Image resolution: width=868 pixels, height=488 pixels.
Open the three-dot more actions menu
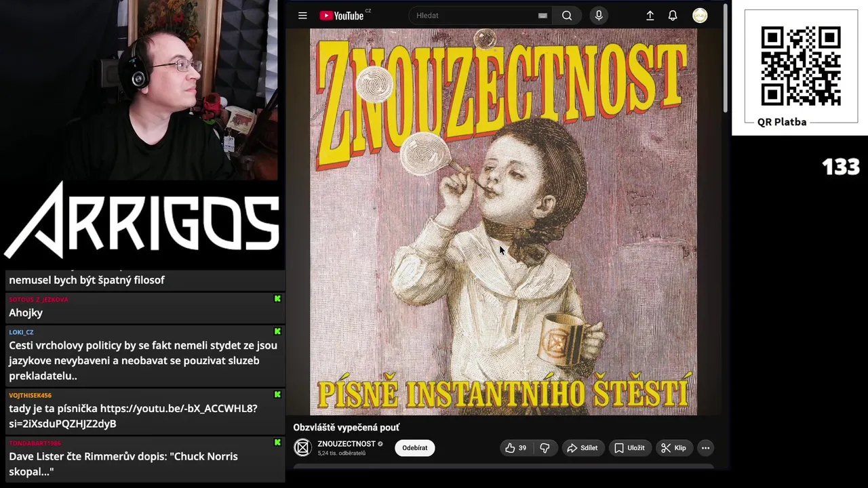[x=705, y=448]
